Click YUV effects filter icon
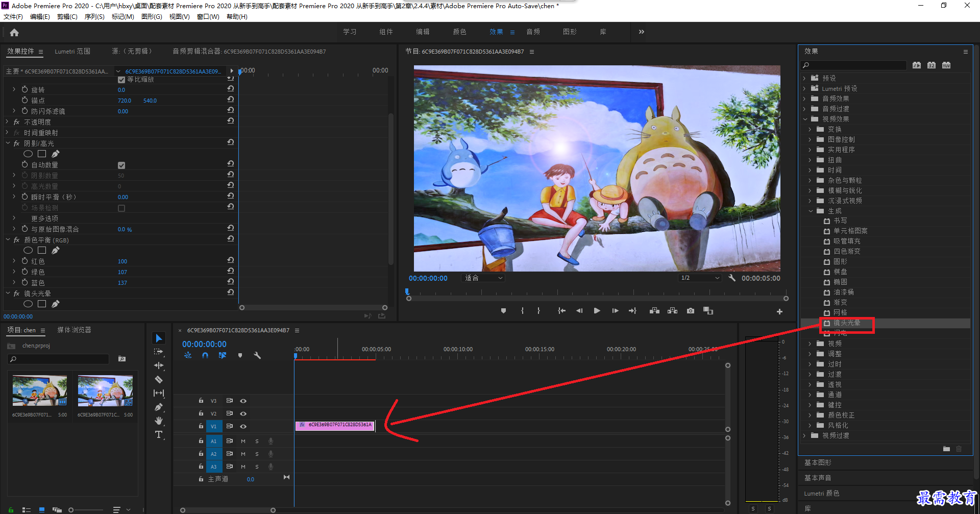The height and width of the screenshot is (514, 980). 946,65
